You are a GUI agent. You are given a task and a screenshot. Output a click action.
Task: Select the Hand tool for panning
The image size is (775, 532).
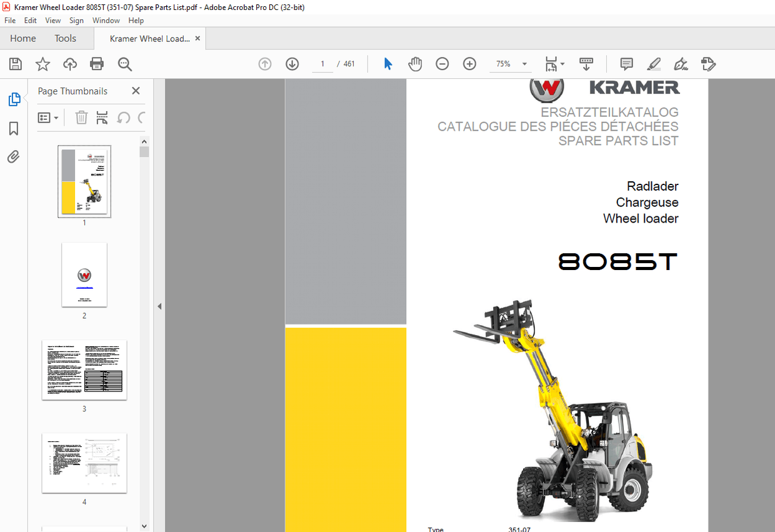[415, 64]
